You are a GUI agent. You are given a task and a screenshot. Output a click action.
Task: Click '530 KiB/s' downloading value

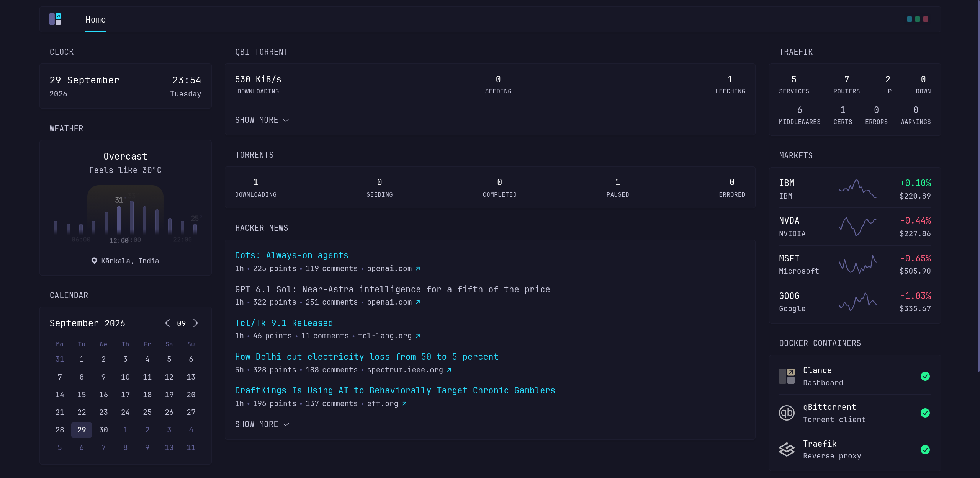pos(258,79)
